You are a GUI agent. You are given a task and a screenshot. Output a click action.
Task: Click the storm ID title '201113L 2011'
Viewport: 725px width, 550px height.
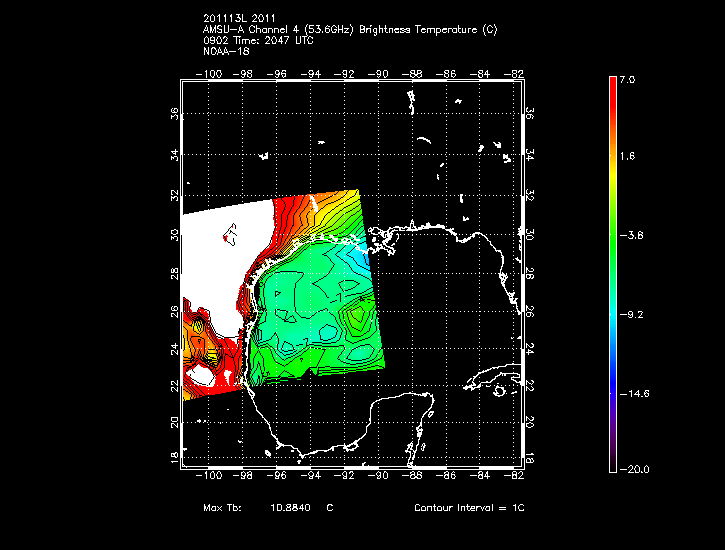239,19
